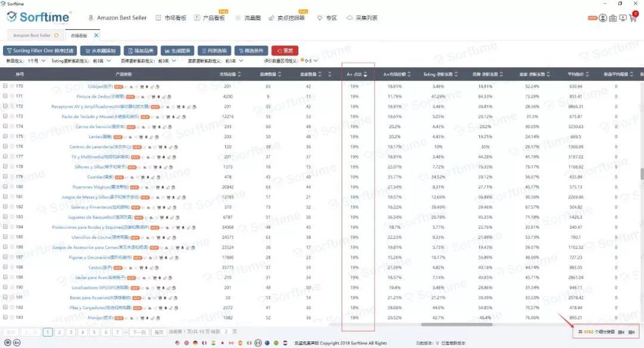Viewport: 644px width, 348px height.
Task: Click the 生成图表 button
Action: (x=177, y=51)
